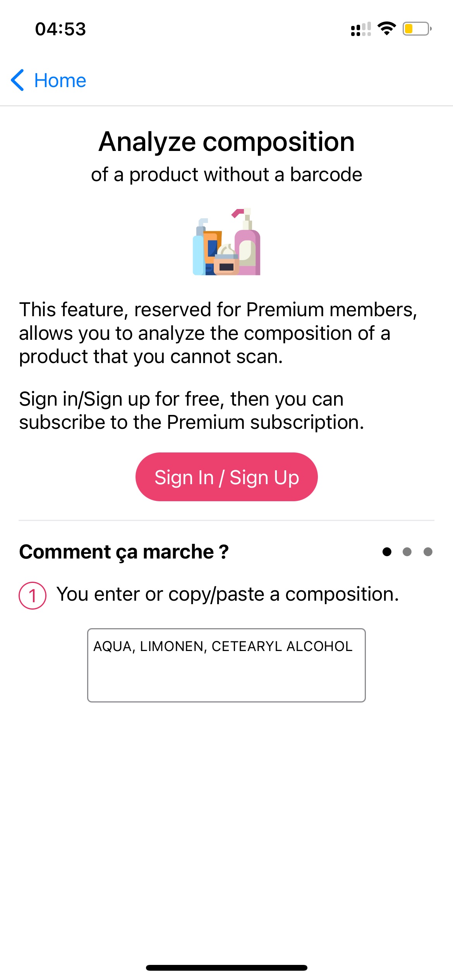The width and height of the screenshot is (453, 980).
Task: Tap the blue back chevron arrow
Action: tap(18, 80)
